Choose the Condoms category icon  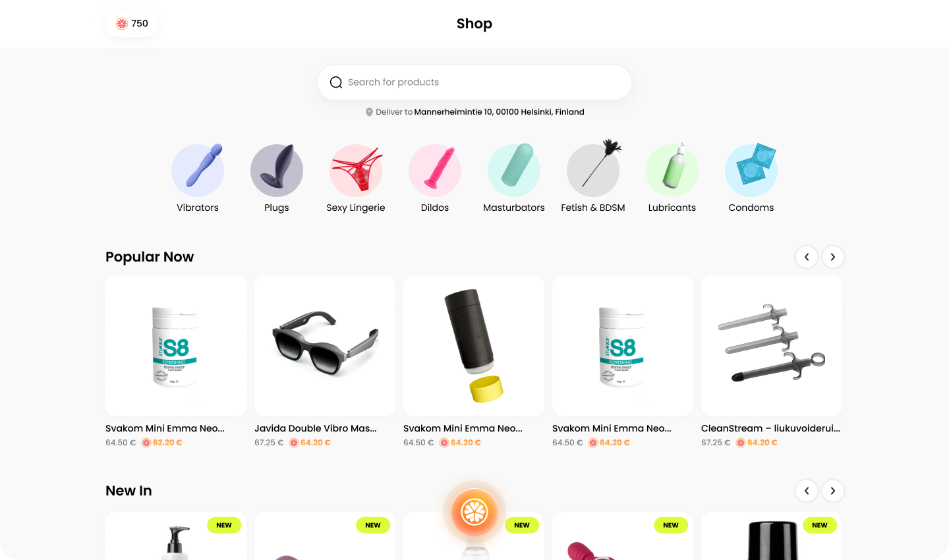[751, 171]
